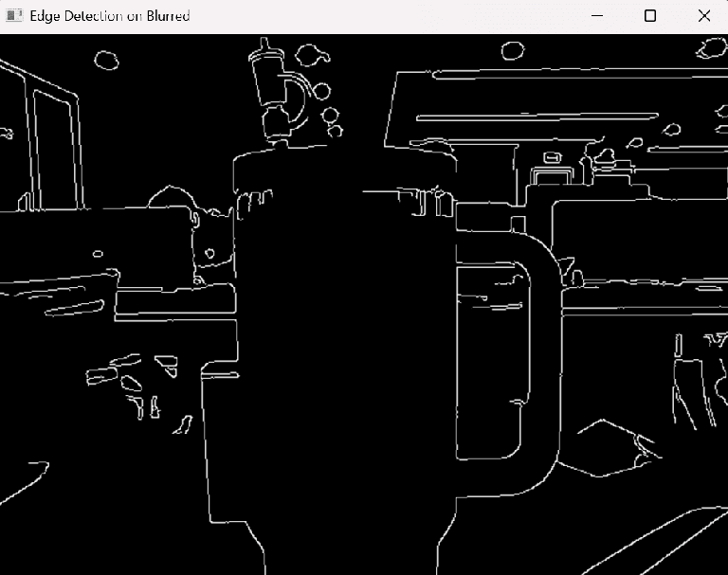Click the 'Edge Detection on Blurred' title text
This screenshot has height=575, width=728.
(x=110, y=16)
